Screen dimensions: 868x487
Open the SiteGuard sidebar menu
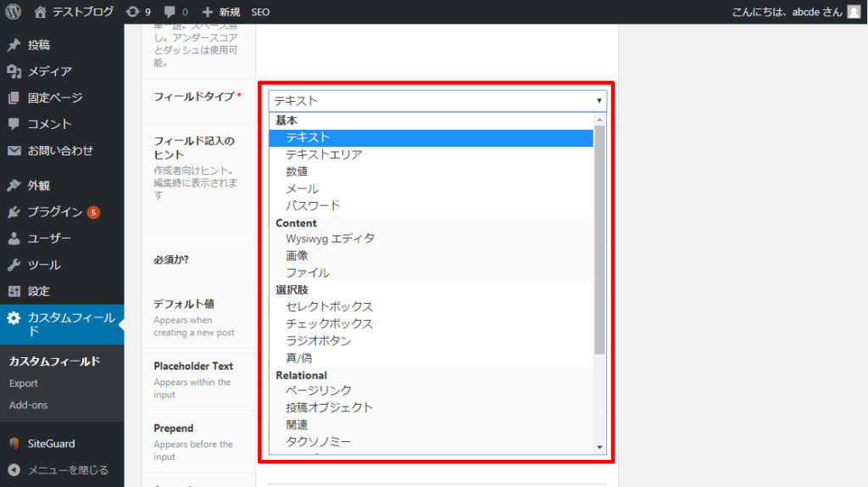click(50, 443)
